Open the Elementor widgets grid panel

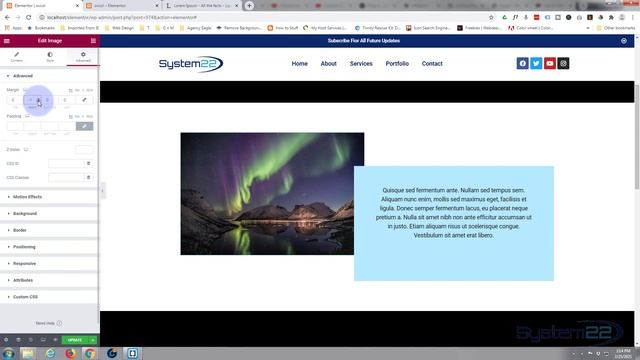pyautogui.click(x=93, y=41)
